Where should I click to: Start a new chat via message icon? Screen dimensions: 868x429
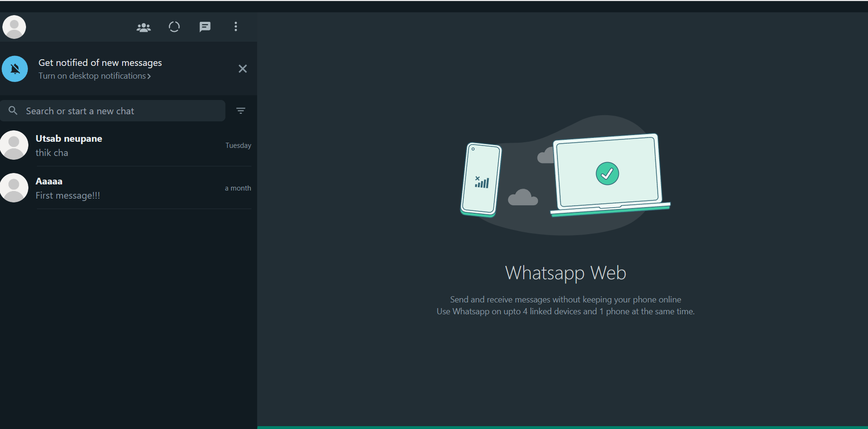click(205, 27)
